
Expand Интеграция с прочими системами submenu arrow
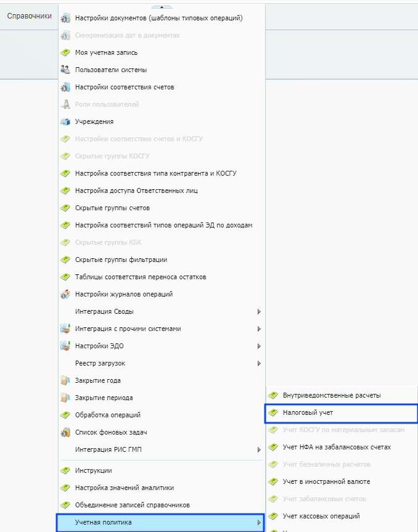[x=259, y=329]
